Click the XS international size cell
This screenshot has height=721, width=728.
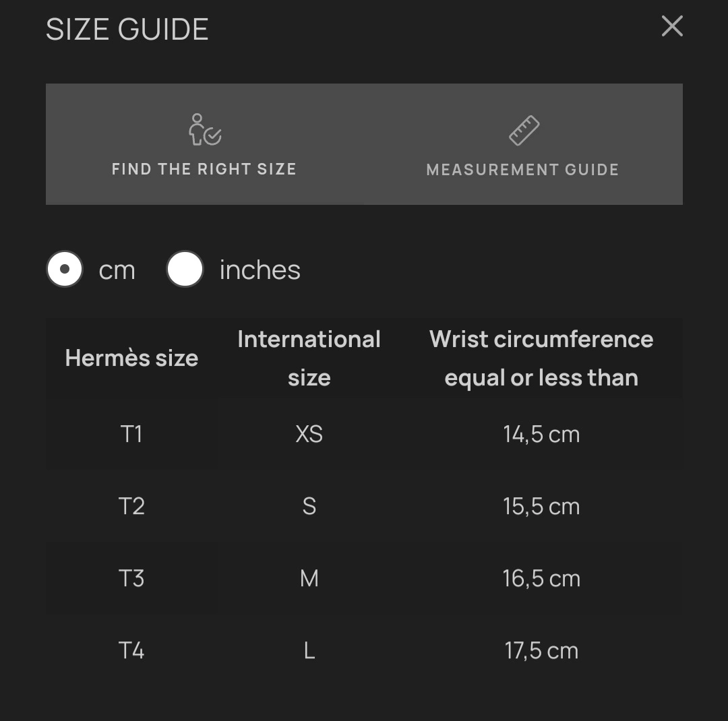[x=309, y=434]
